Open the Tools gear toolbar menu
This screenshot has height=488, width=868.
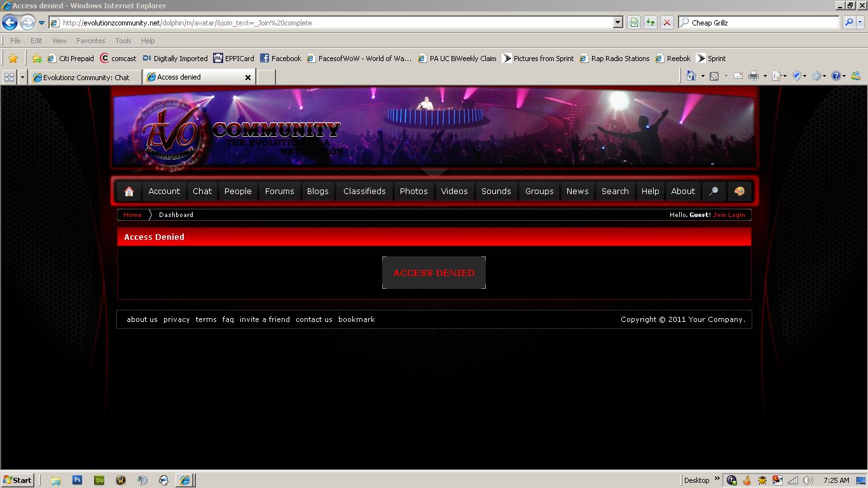point(820,76)
